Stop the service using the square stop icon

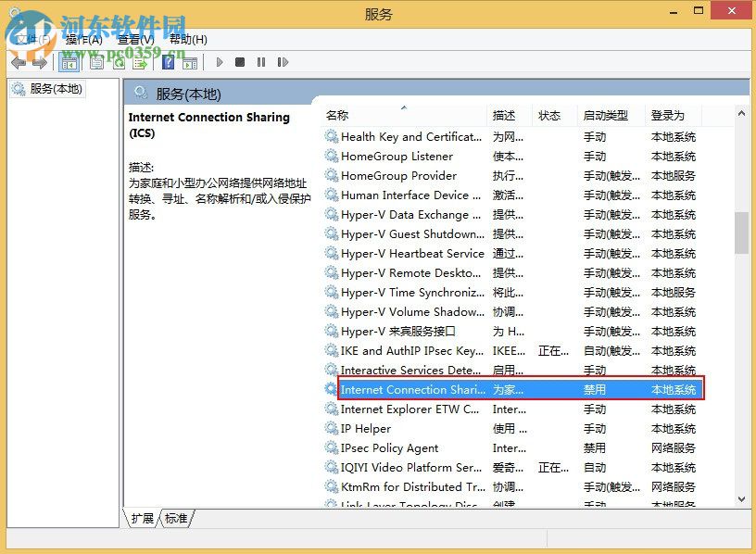pyautogui.click(x=239, y=62)
